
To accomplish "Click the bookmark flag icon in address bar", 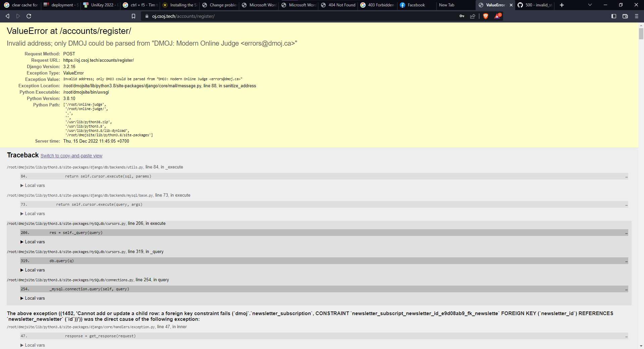I will click(x=133, y=16).
